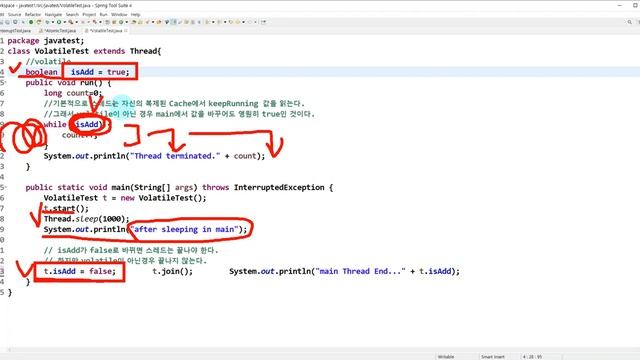Expand the Debug launch dropdown arrow
This screenshot has width=640, height=360.
(53, 22)
